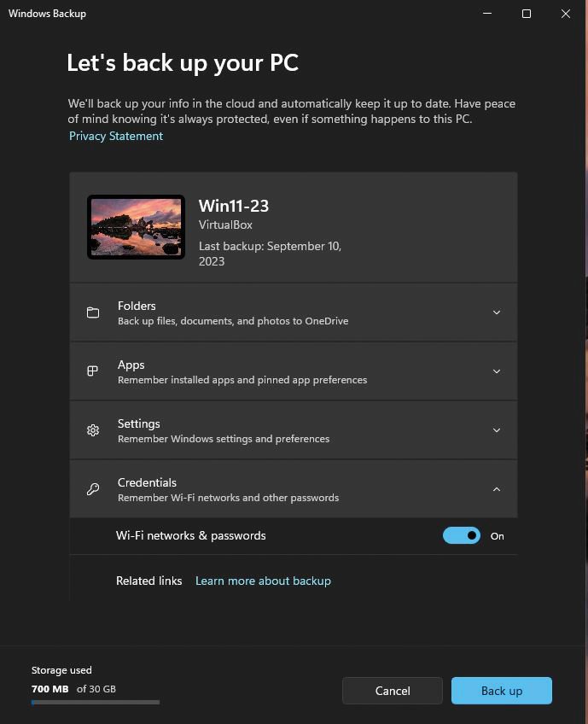Maximize the Windows Backup window
Viewport: 588px width, 724px height.
(x=527, y=14)
